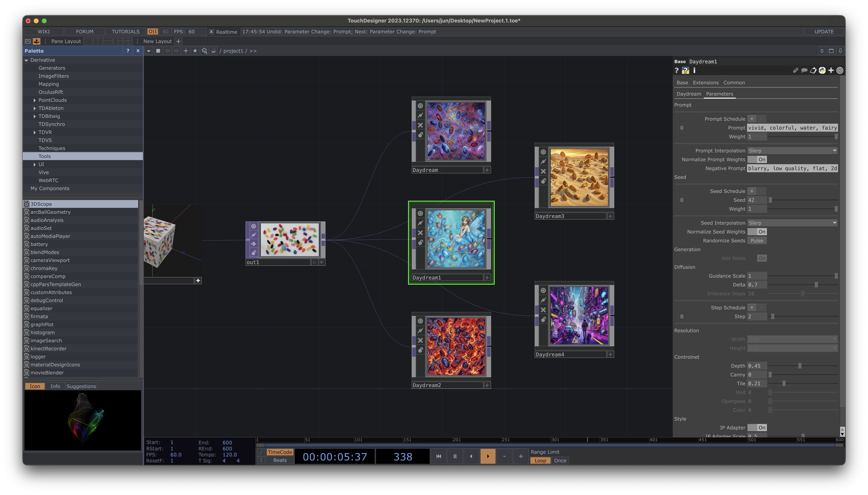Expand the PointClouds palette category
This screenshot has width=868, height=495.
[x=35, y=100]
